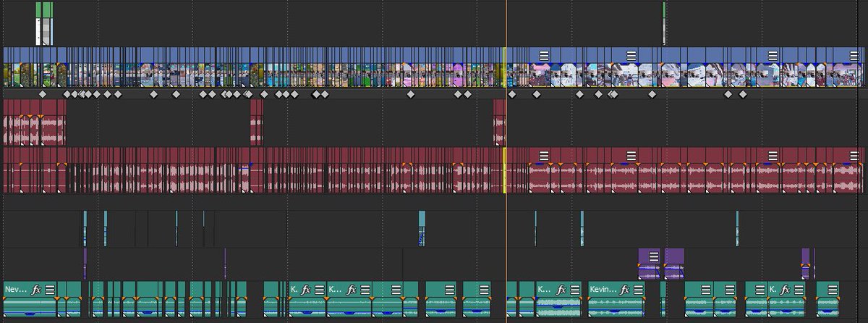Image resolution: width=868 pixels, height=323 pixels.
Task: Open the first menu icon on red audio track
Action: click(544, 155)
